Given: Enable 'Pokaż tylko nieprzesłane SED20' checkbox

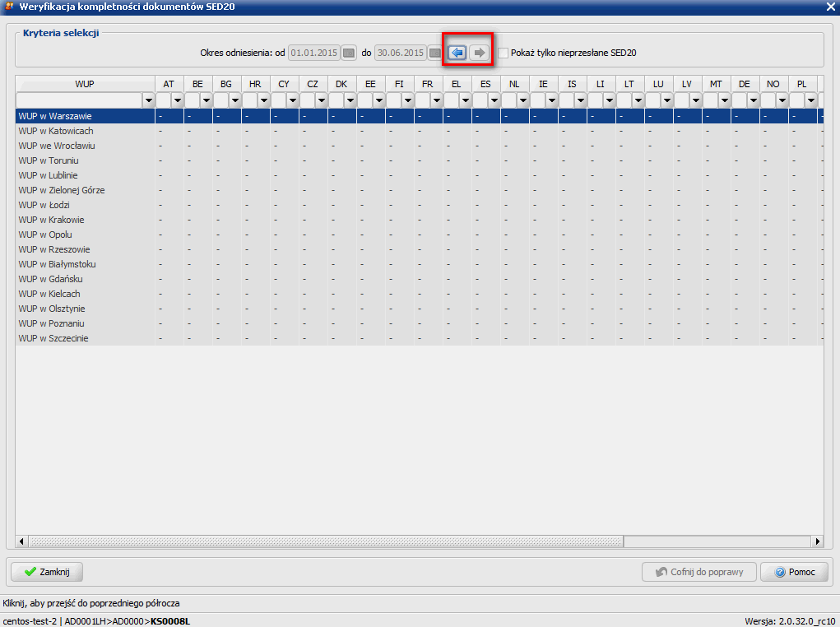Looking at the screenshot, I should [503, 53].
